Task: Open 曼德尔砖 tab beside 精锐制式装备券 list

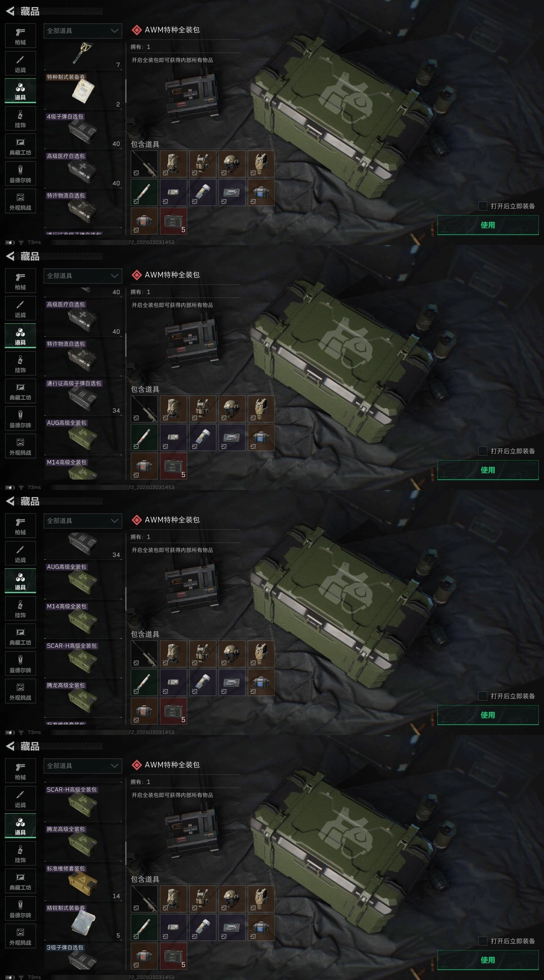Action: click(20, 909)
